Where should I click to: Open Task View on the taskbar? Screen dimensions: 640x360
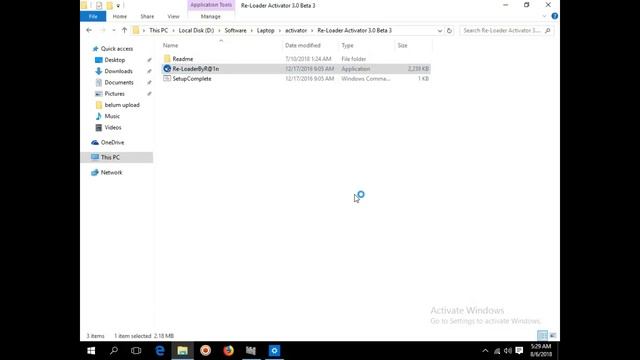pos(136,351)
